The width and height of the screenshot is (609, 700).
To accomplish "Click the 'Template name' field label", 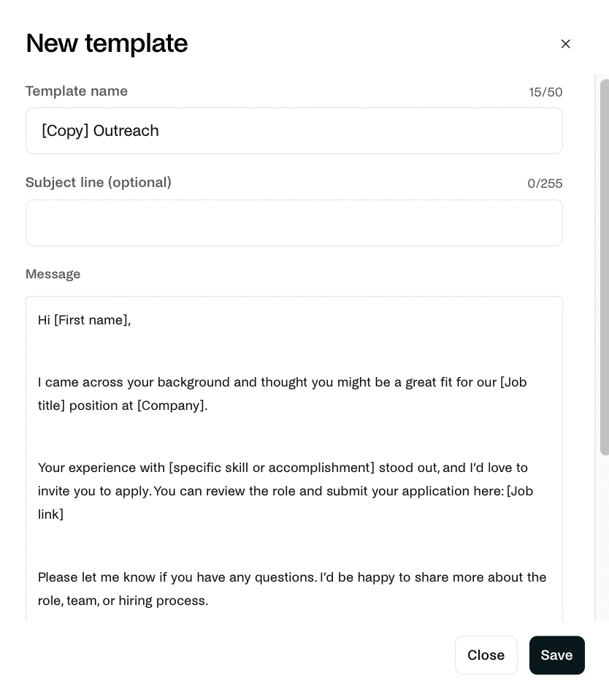I will (x=76, y=91).
